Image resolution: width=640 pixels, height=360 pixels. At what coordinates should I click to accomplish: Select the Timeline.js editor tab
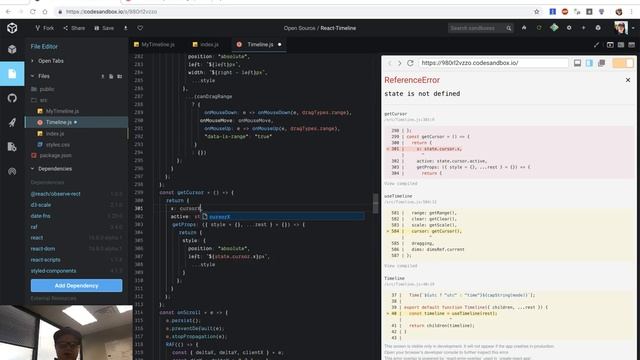pyautogui.click(x=260, y=44)
